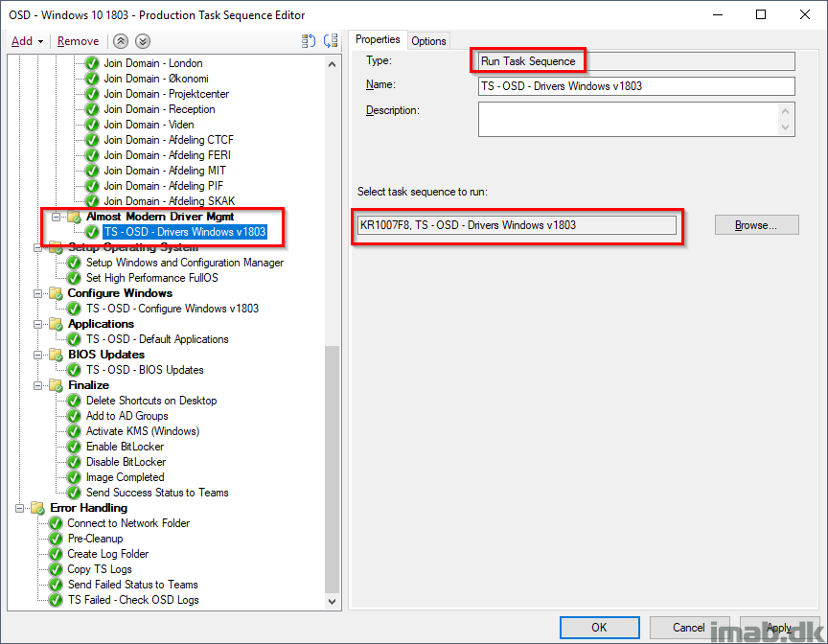This screenshot has width=828, height=644.
Task: Click check icon of Set High Performance FullOS
Action: tap(75, 278)
